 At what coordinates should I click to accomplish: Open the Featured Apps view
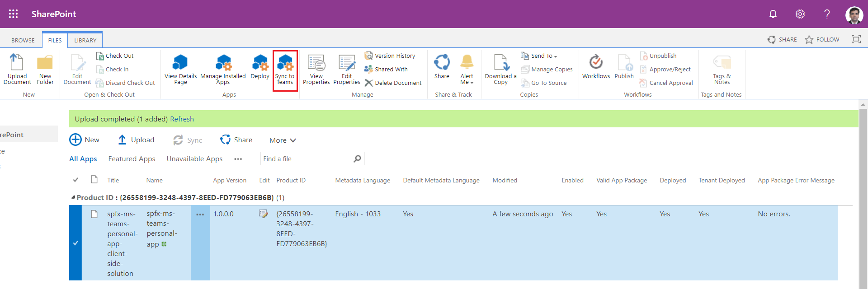132,158
